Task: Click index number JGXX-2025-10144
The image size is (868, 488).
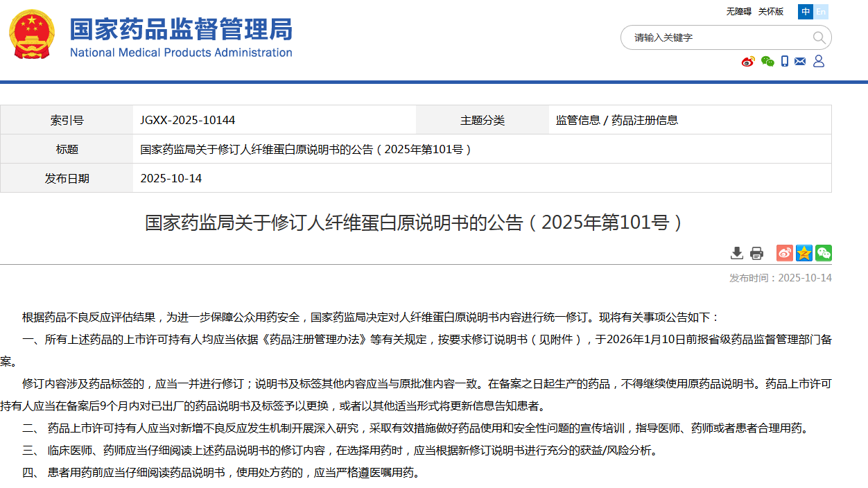Action: click(x=188, y=120)
